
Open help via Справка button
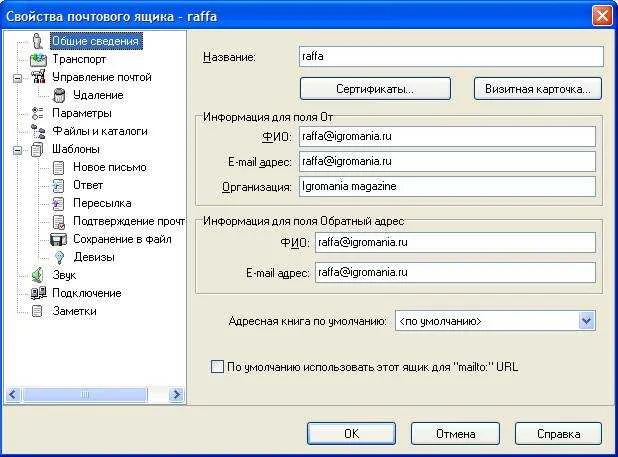point(558,434)
